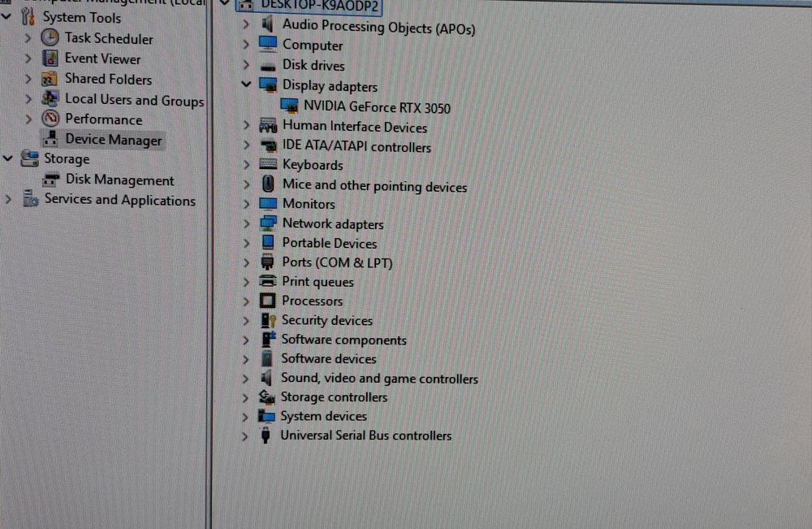This screenshot has height=529, width=812.
Task: Click the Shared Folders icon
Action: [50, 79]
